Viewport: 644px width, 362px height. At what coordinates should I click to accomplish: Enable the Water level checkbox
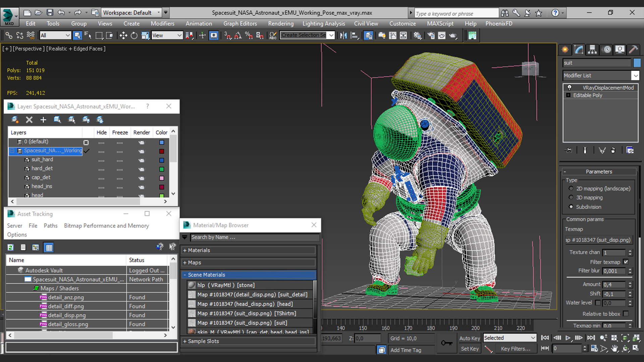pos(598,303)
